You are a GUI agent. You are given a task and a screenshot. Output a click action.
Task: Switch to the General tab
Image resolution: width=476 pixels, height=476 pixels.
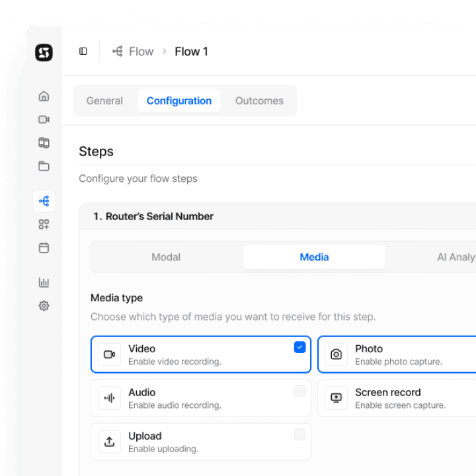tap(104, 100)
